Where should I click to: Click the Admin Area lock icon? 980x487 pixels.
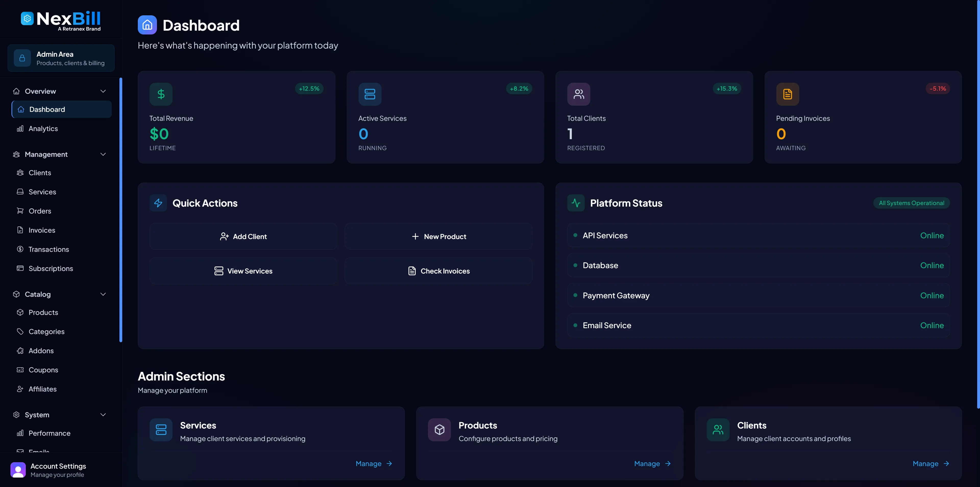22,58
